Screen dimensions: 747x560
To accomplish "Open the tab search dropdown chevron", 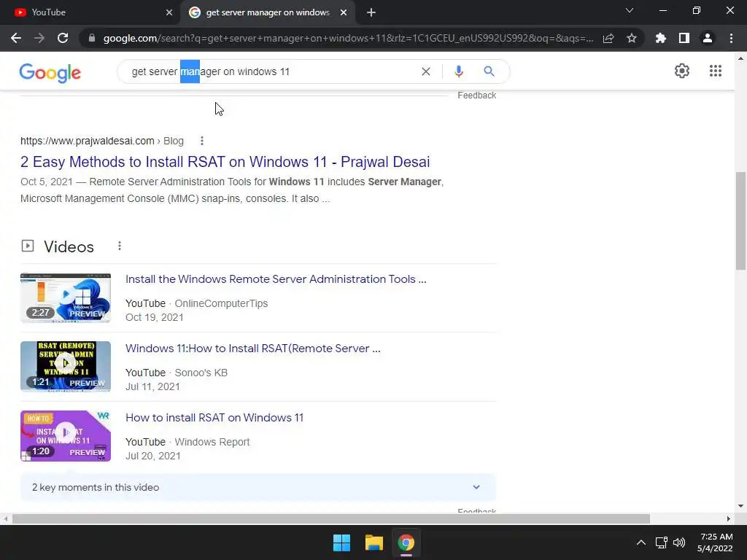I will [630, 10].
